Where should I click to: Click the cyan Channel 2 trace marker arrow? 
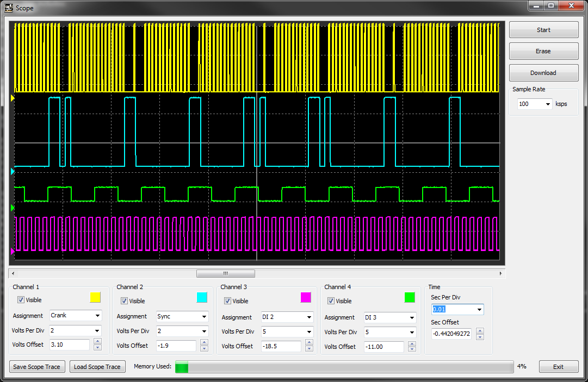[13, 172]
